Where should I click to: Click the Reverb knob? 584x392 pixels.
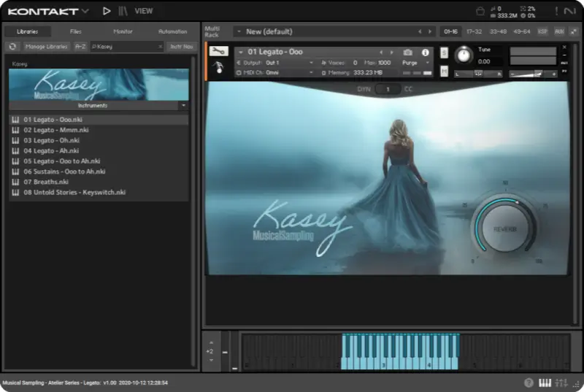point(504,228)
